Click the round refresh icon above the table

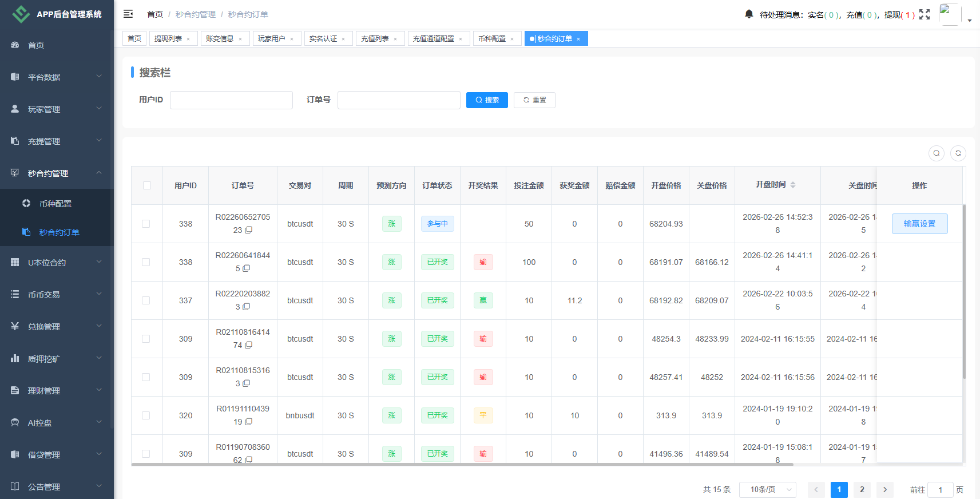(x=958, y=153)
